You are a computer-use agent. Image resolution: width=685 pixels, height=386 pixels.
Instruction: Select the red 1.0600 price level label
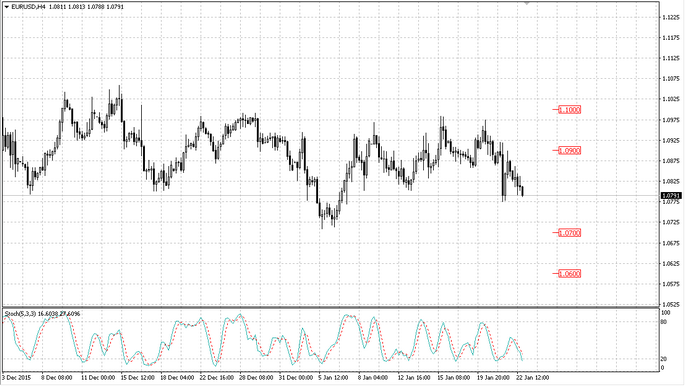[x=569, y=274]
